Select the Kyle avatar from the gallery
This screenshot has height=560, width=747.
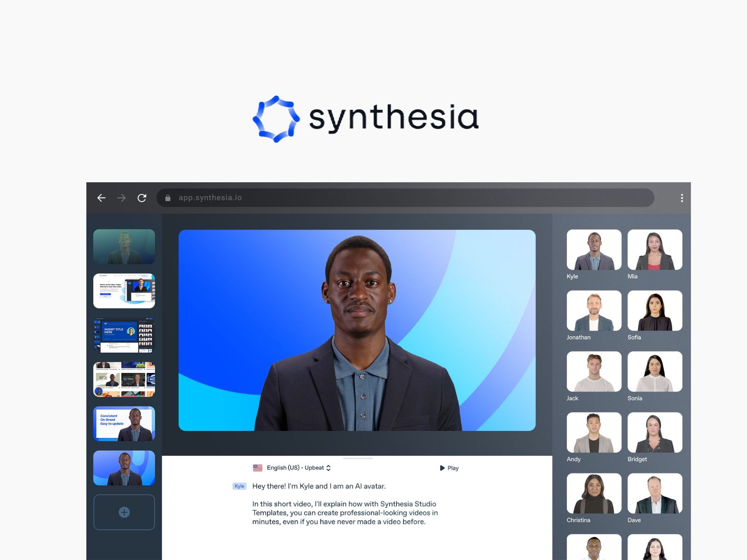pyautogui.click(x=593, y=250)
